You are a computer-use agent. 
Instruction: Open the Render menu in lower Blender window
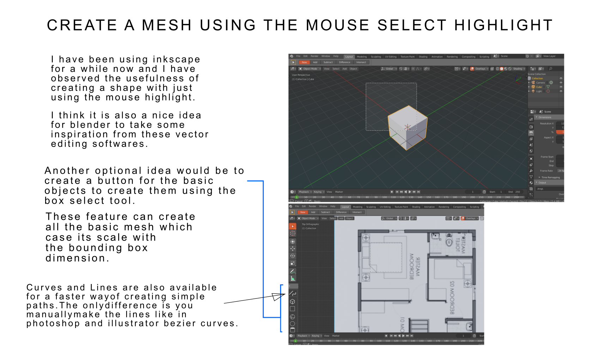(313, 206)
